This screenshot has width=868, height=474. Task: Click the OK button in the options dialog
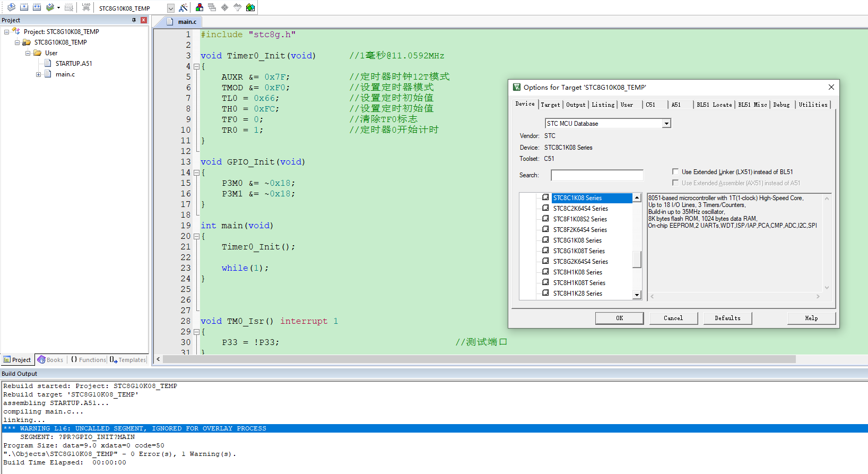pyautogui.click(x=620, y=318)
